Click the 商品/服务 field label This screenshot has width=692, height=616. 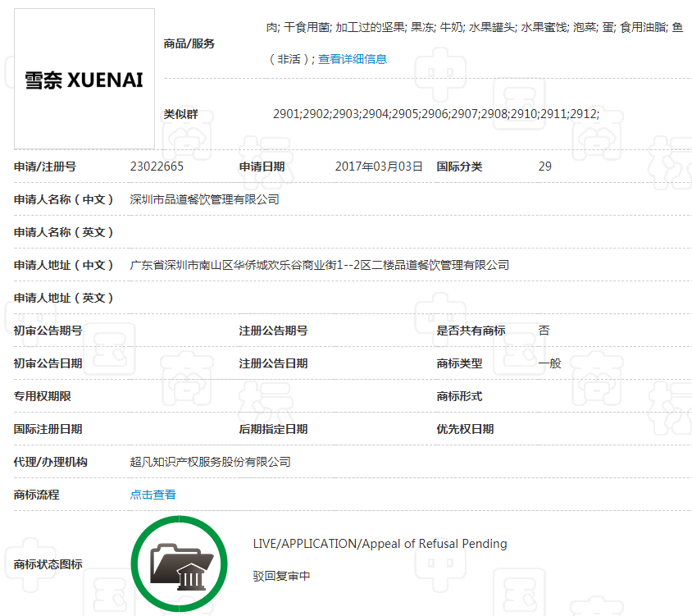click(x=189, y=43)
